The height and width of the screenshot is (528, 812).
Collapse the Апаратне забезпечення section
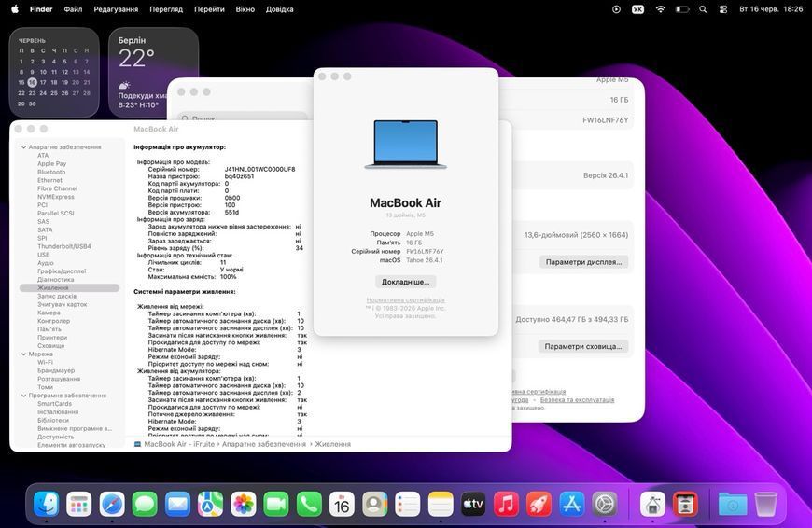pyautogui.click(x=24, y=147)
